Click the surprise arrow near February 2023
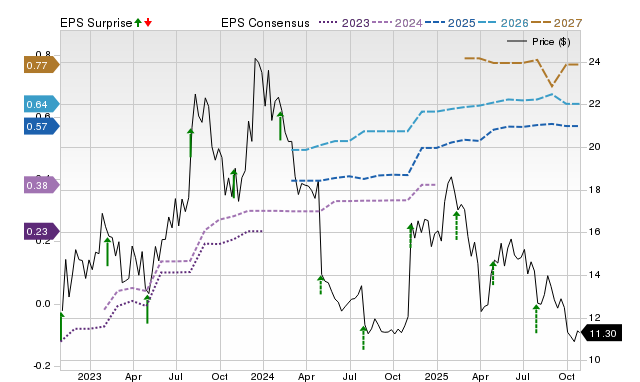The image size is (640, 382). pyautogui.click(x=107, y=252)
